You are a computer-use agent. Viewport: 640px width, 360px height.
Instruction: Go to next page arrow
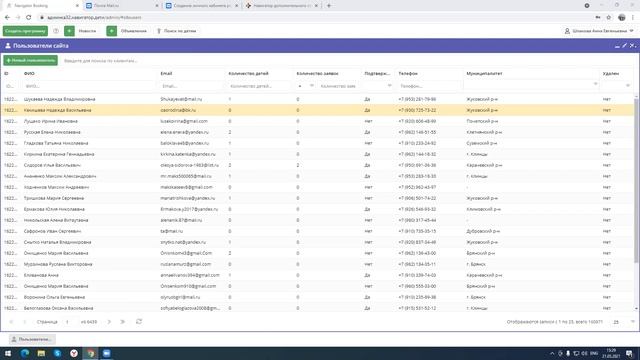coord(109,322)
